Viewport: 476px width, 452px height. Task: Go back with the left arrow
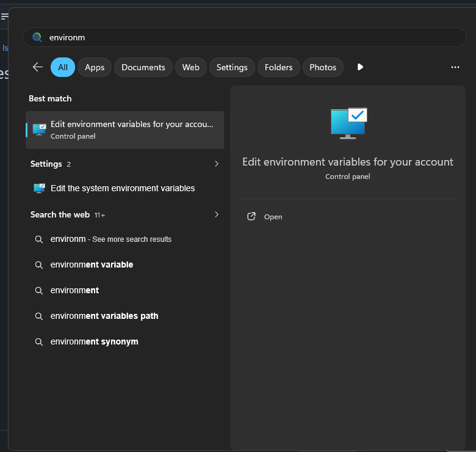pos(38,67)
